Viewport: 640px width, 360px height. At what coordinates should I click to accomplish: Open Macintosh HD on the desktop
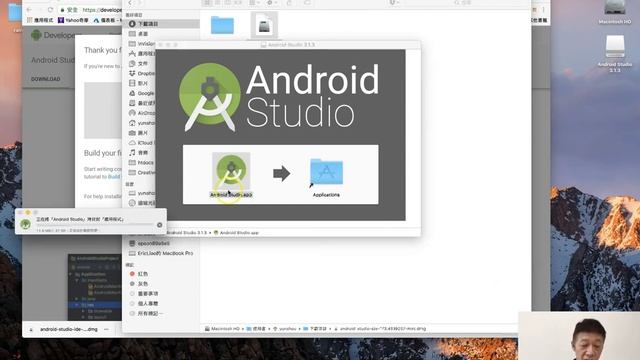(x=615, y=12)
